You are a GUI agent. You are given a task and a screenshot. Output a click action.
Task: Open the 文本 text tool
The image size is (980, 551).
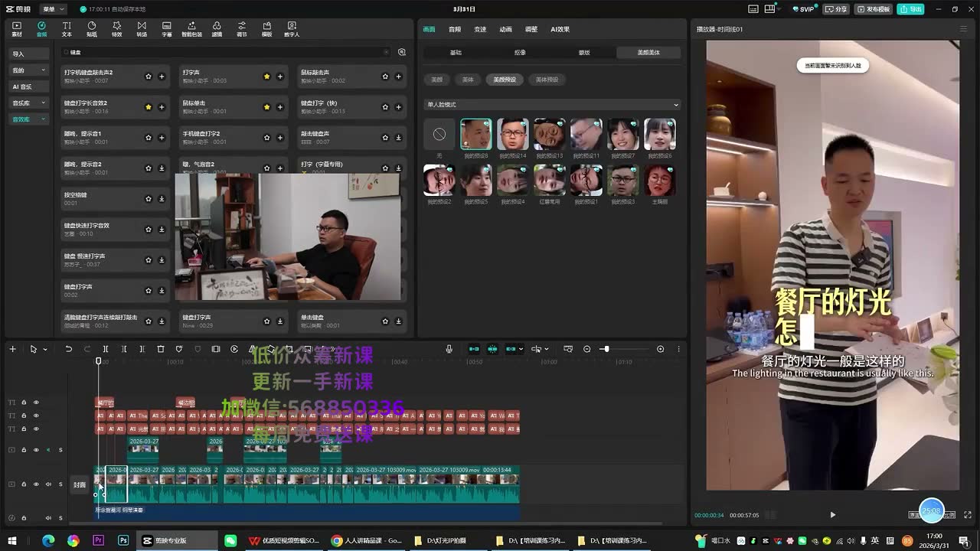click(67, 29)
